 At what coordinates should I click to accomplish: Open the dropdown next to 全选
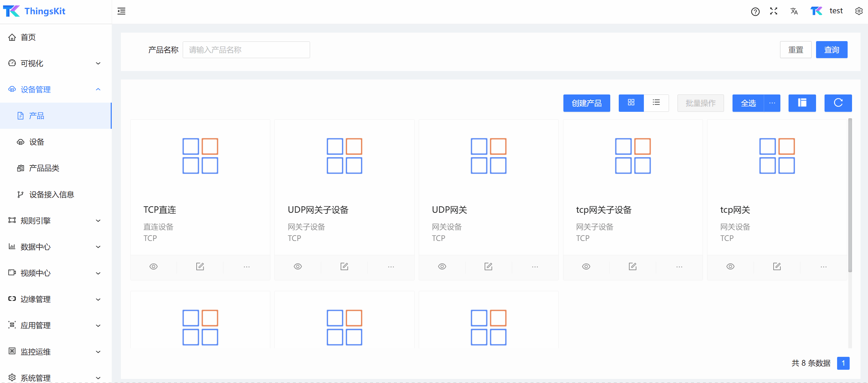pyautogui.click(x=772, y=103)
